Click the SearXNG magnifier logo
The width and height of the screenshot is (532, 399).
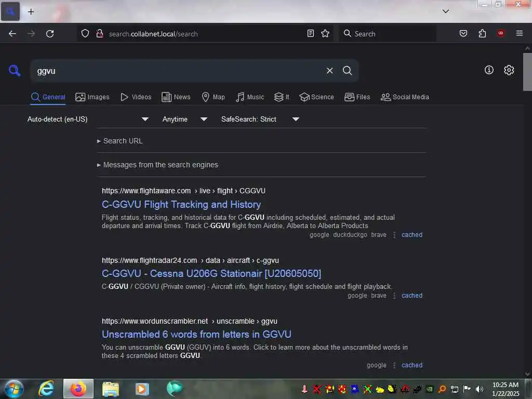tap(15, 71)
